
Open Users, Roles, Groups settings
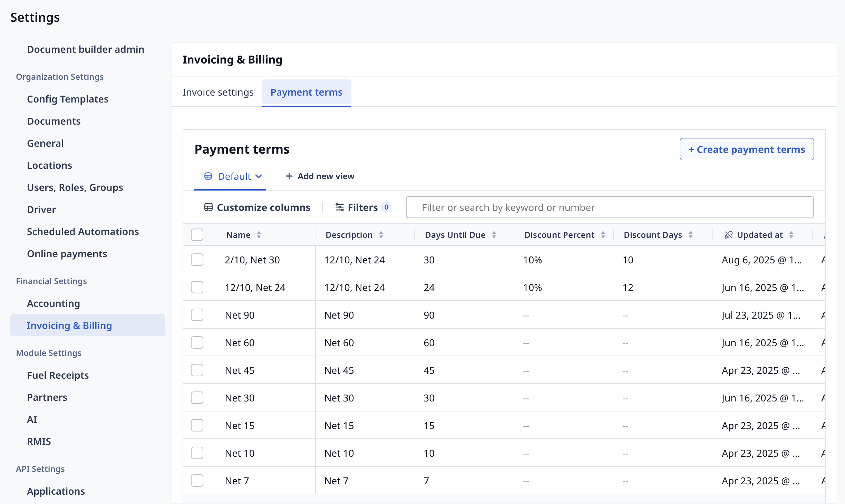[75, 187]
